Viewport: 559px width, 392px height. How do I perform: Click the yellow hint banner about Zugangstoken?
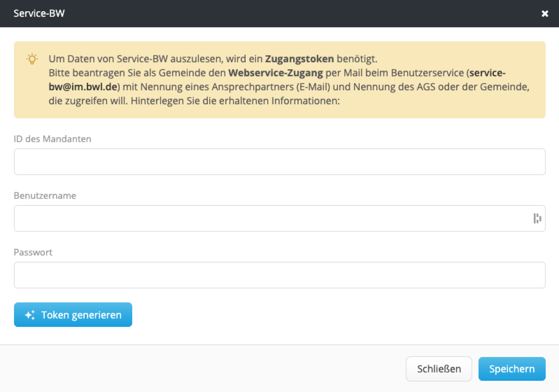click(279, 80)
